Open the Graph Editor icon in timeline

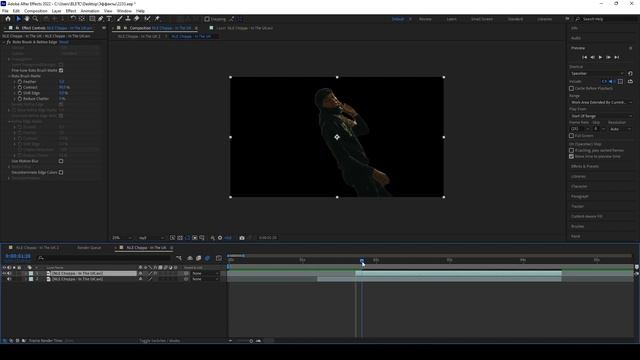click(x=219, y=258)
